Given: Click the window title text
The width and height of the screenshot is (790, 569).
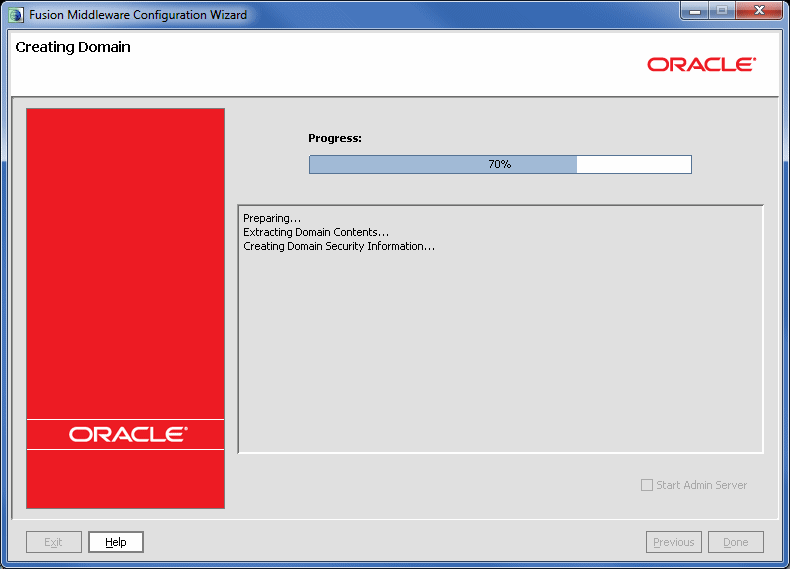Looking at the screenshot, I should [138, 15].
